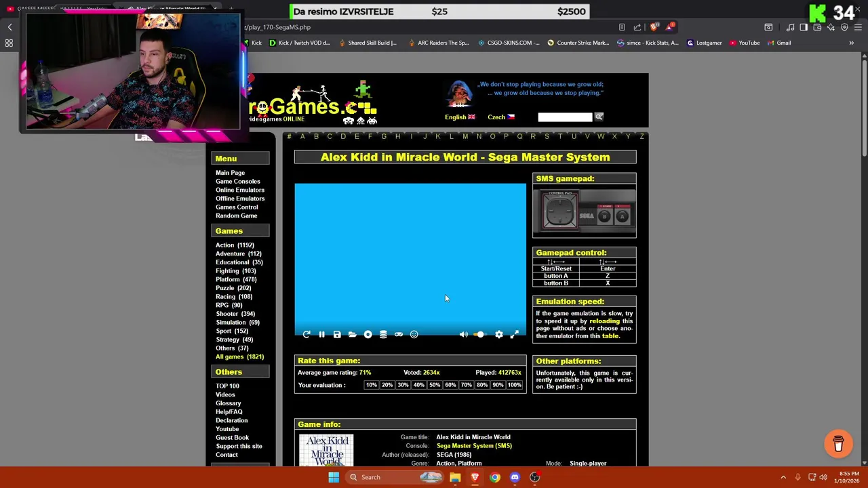Browse Platform (478) games

(236, 279)
